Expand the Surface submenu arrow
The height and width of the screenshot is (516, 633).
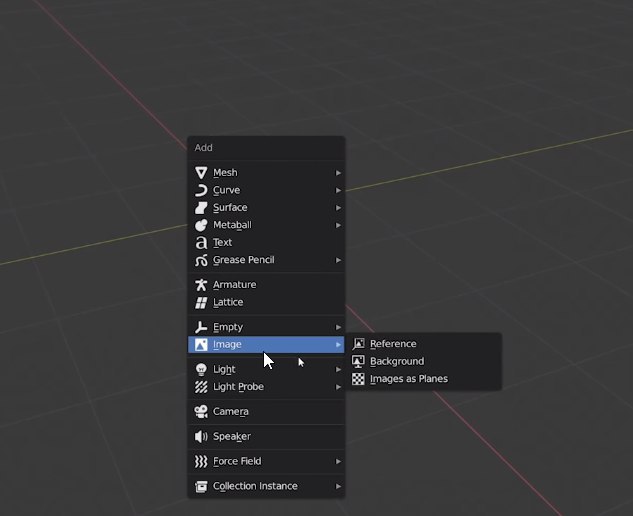[338, 208]
